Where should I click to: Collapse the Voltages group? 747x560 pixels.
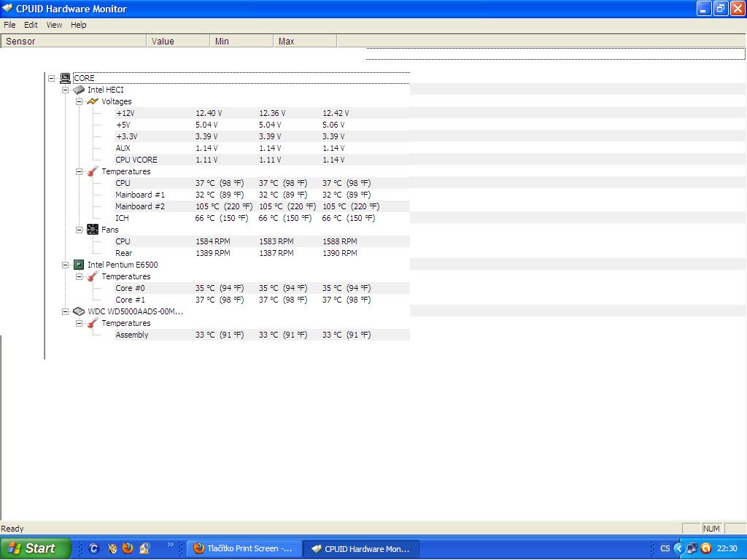pos(79,101)
